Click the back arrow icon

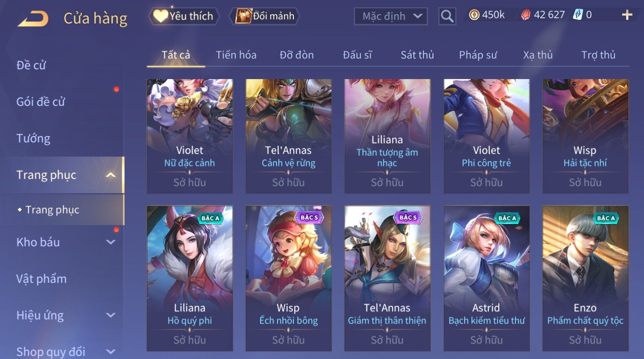pyautogui.click(x=33, y=19)
